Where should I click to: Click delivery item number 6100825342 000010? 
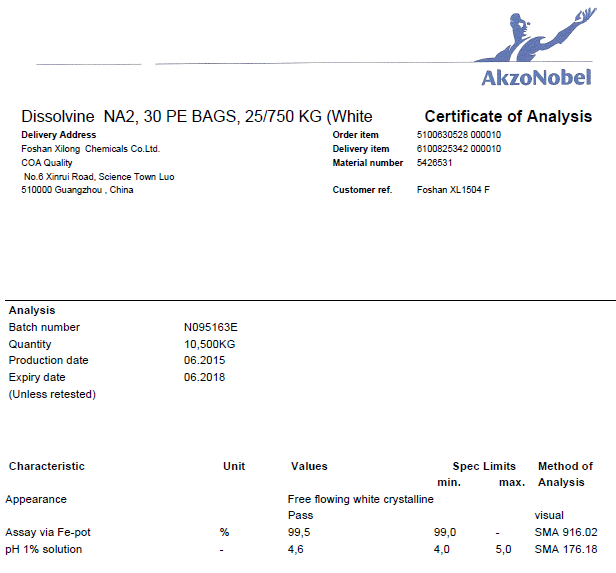[x=458, y=149]
